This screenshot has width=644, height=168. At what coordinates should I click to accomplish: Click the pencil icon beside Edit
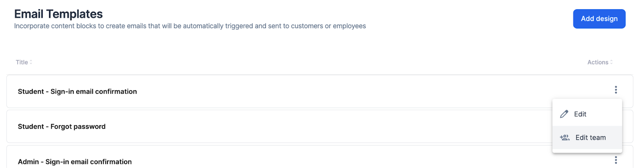(x=564, y=114)
